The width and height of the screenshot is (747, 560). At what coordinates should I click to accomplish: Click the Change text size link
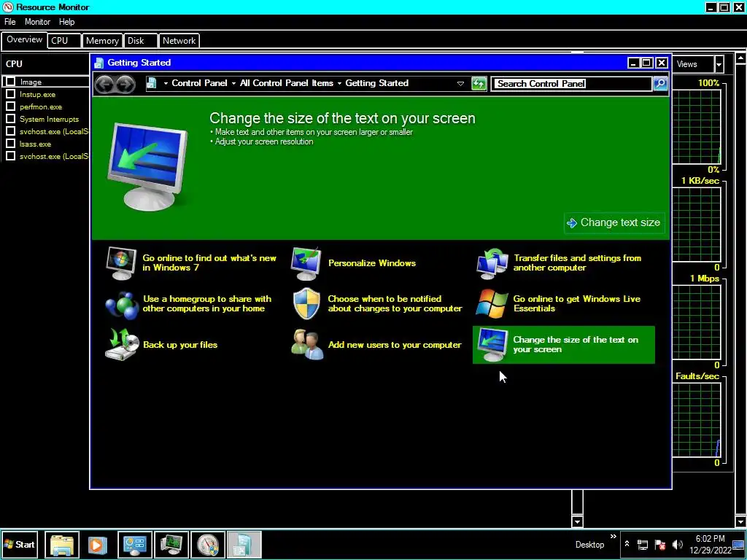(x=614, y=222)
